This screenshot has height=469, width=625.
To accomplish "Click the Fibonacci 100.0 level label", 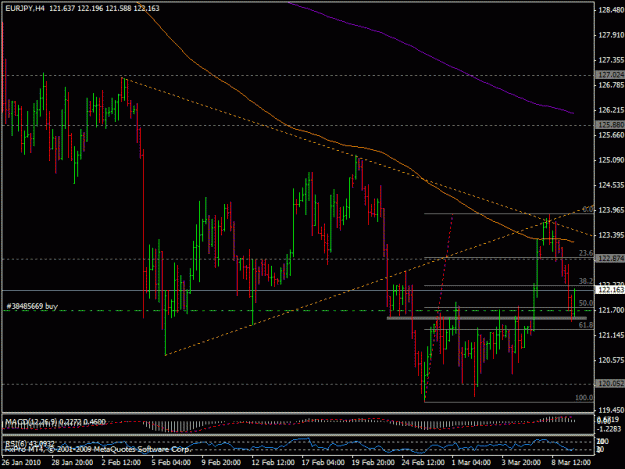I will tap(584, 398).
